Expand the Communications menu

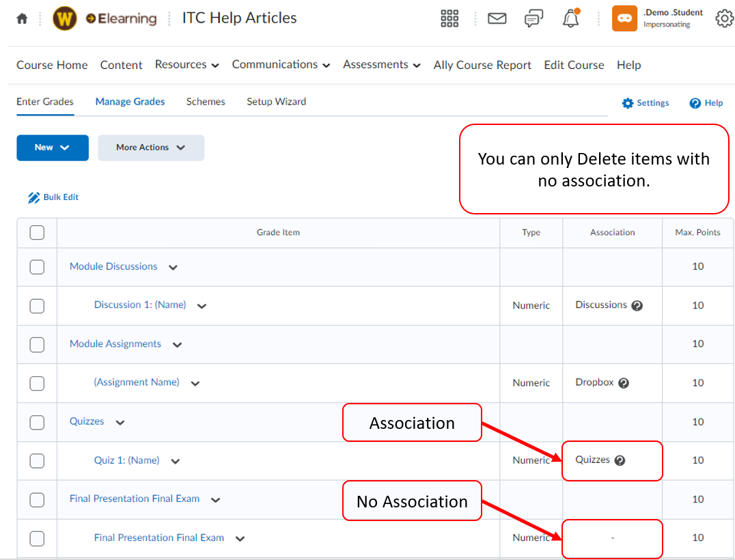click(x=281, y=65)
